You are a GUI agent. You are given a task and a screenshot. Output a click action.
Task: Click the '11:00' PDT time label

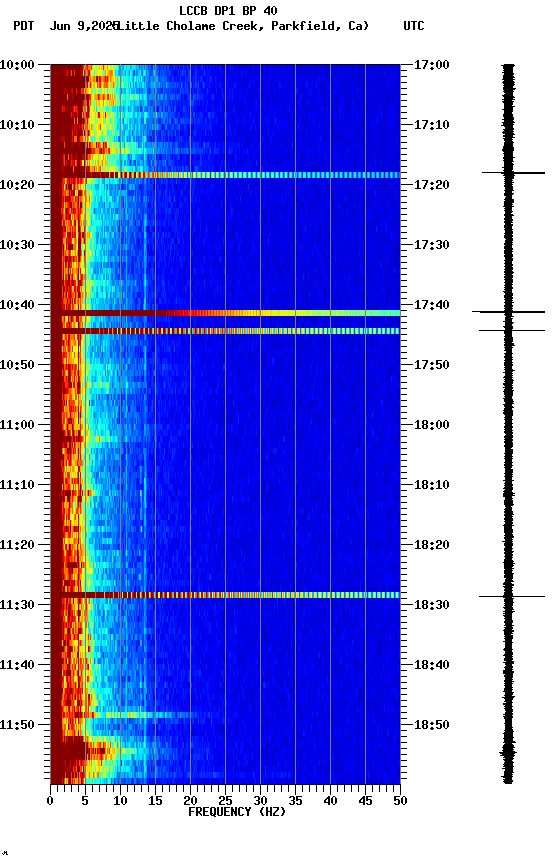click(17, 425)
